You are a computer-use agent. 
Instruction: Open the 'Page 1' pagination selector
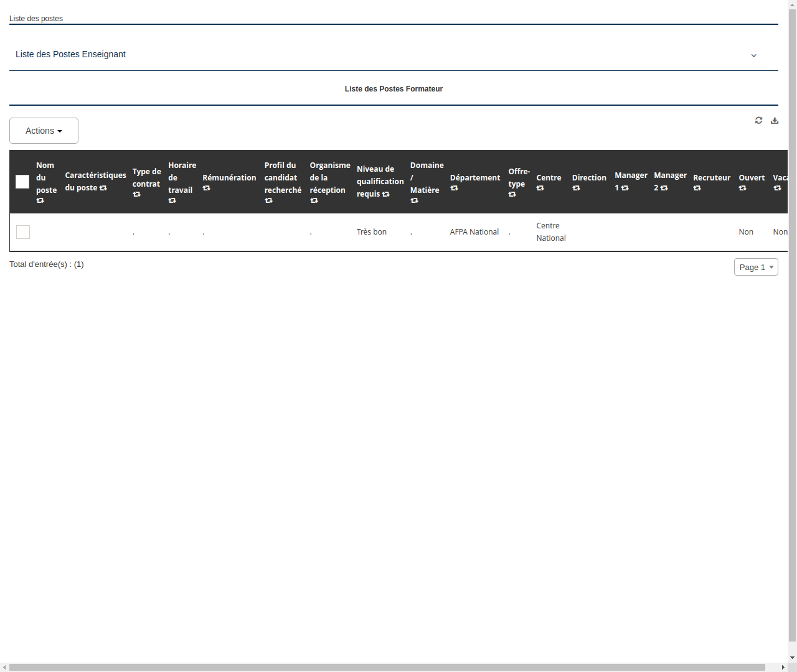[755, 267]
